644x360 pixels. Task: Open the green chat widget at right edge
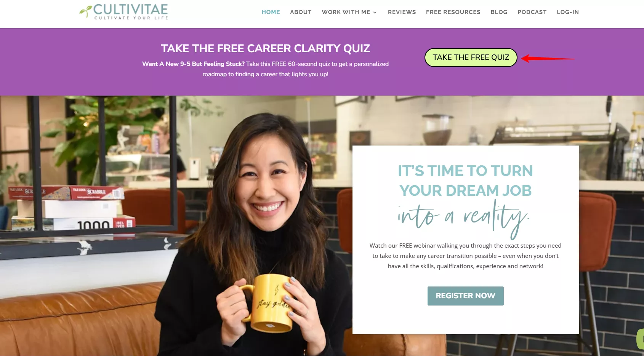coord(640,339)
